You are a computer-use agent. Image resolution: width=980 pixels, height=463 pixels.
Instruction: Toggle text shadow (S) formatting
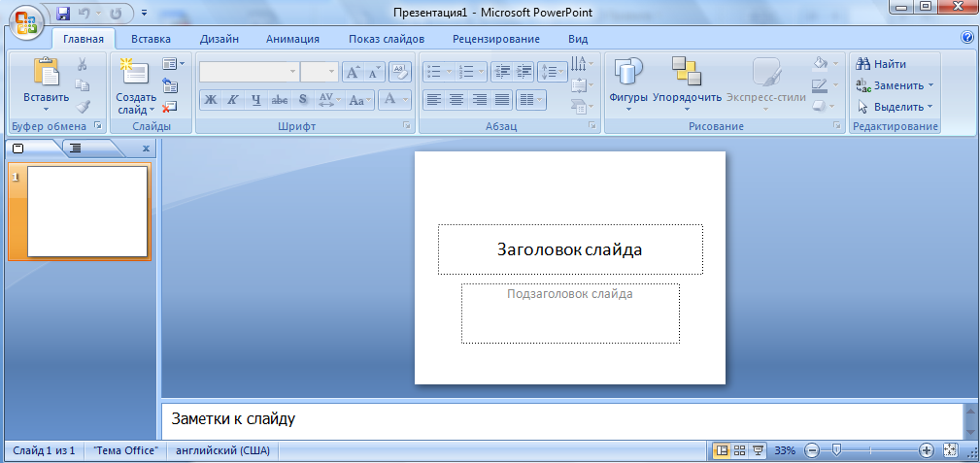(303, 100)
